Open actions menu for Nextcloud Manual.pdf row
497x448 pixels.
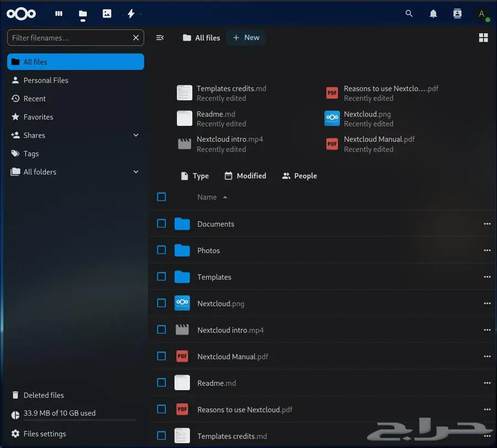tap(487, 356)
